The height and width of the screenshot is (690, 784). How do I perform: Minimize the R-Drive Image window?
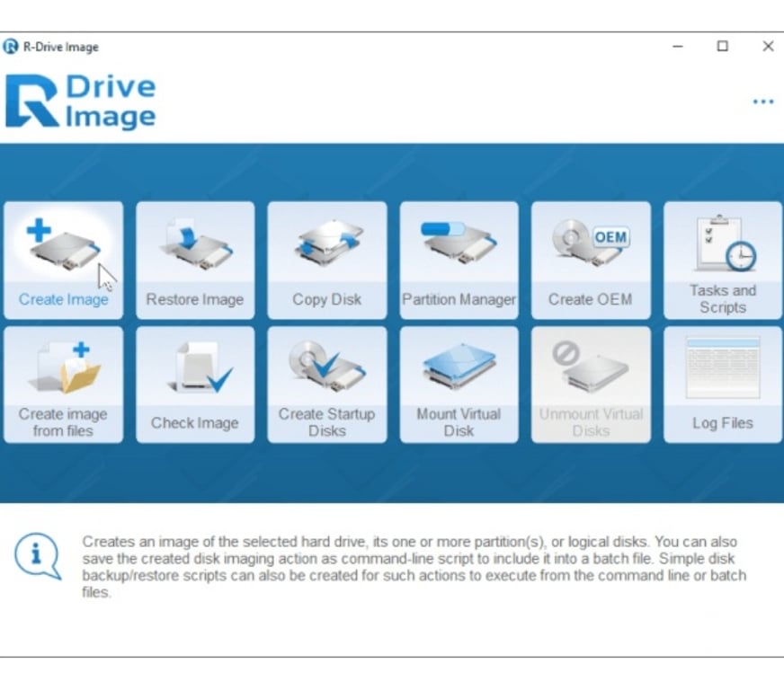678,47
